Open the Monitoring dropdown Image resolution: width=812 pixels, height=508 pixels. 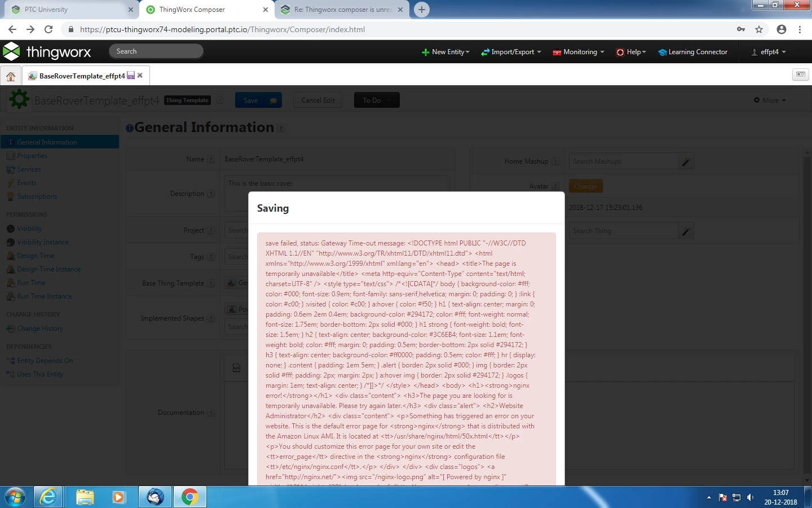(579, 52)
